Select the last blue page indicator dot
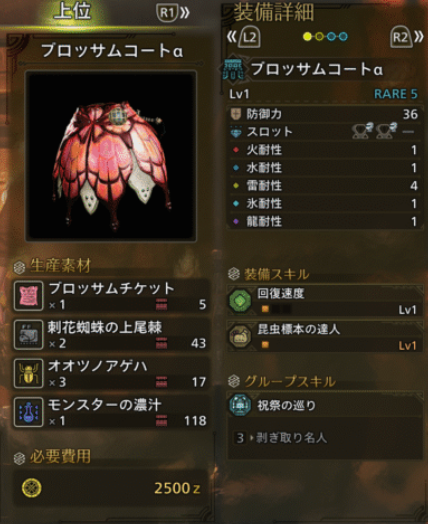 [343, 36]
